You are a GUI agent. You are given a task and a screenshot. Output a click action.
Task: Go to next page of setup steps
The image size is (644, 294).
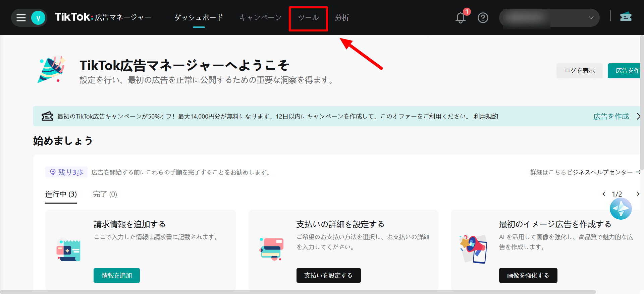click(x=638, y=194)
